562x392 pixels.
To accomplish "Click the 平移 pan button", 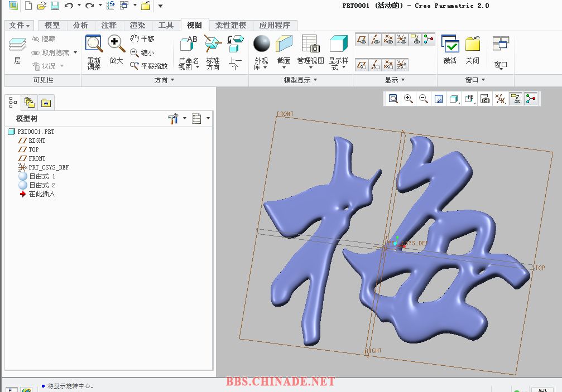I will click(x=142, y=38).
